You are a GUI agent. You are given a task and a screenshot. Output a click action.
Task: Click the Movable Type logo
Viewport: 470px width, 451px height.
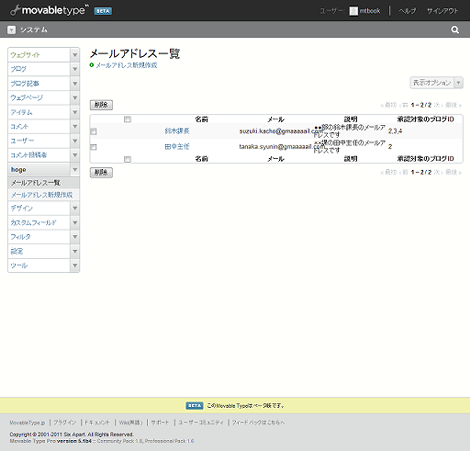(49, 10)
